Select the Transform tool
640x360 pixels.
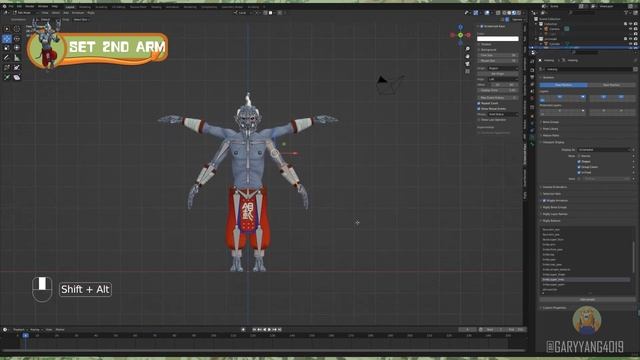pyautogui.click(x=17, y=48)
